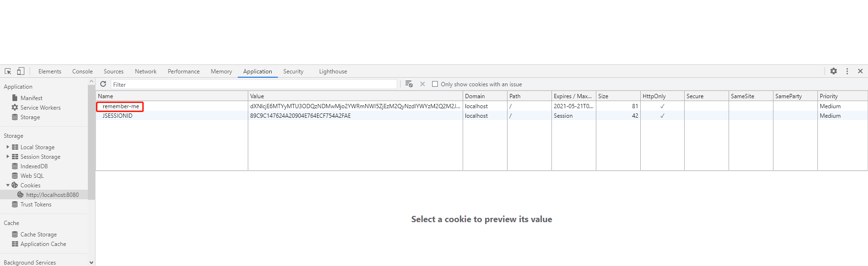Sort cookies by HttpOnly column header
The image size is (868, 266).
(662, 96)
